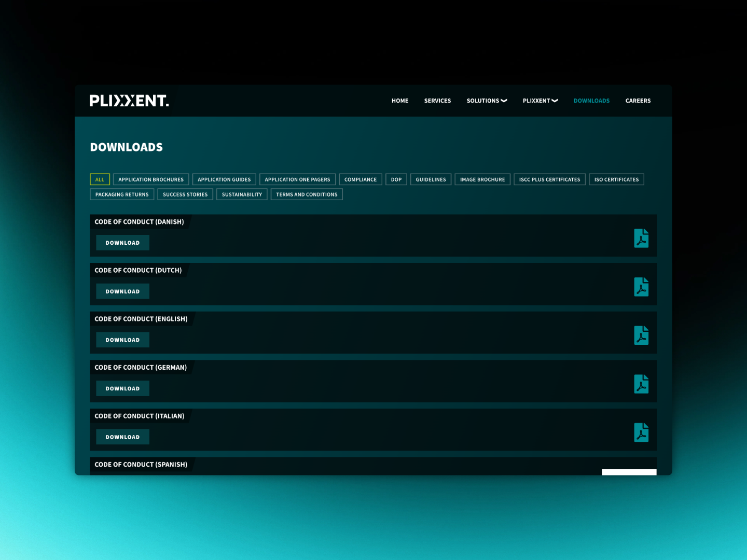The width and height of the screenshot is (747, 560).
Task: Click Download under Code of Conduct (Italian)
Action: 122,437
